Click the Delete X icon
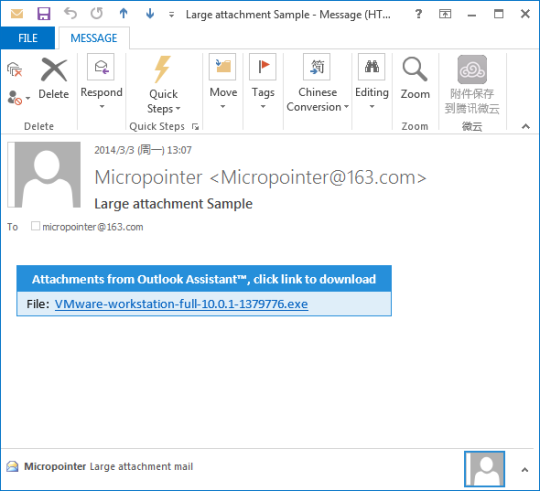The width and height of the screenshot is (540, 491). click(54, 70)
